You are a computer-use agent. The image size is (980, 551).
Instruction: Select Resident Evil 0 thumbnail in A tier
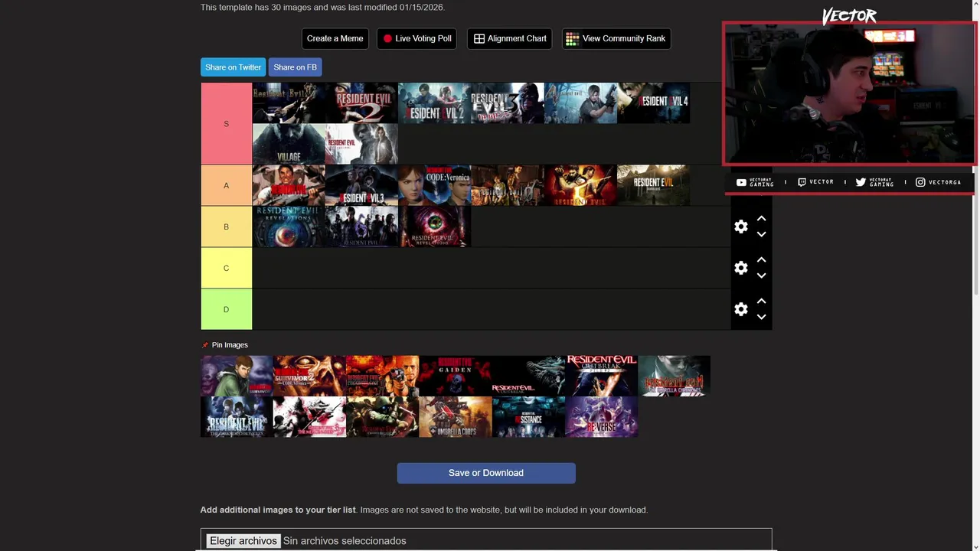click(x=507, y=185)
